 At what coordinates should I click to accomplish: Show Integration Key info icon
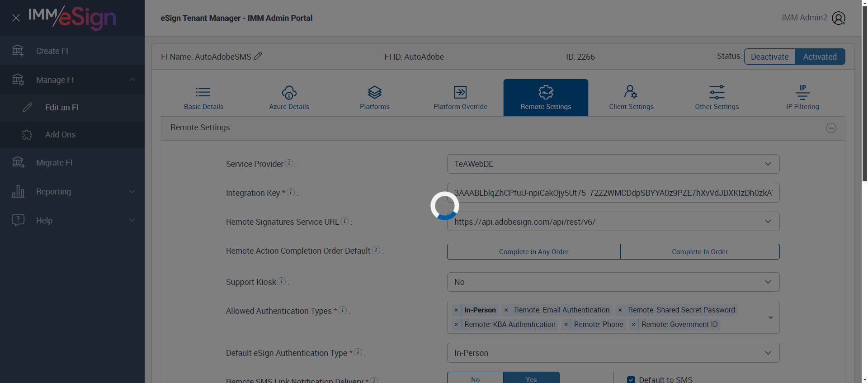point(291,192)
